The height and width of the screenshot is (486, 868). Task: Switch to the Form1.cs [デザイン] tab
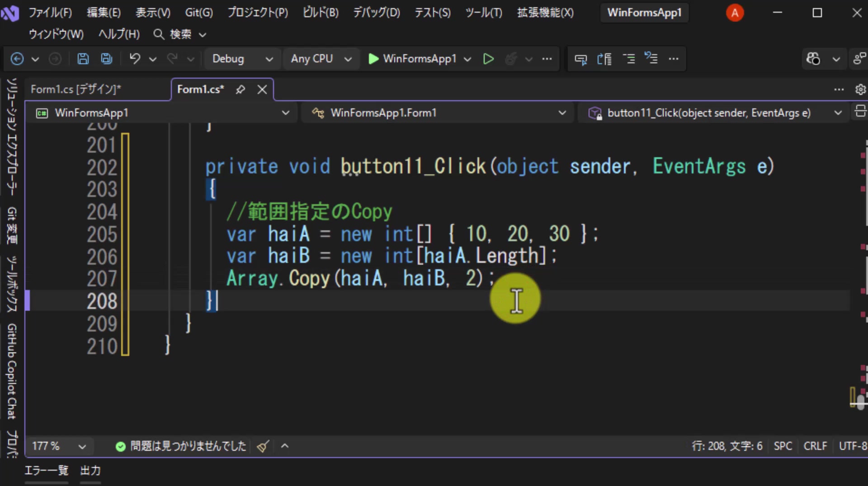[76, 89]
